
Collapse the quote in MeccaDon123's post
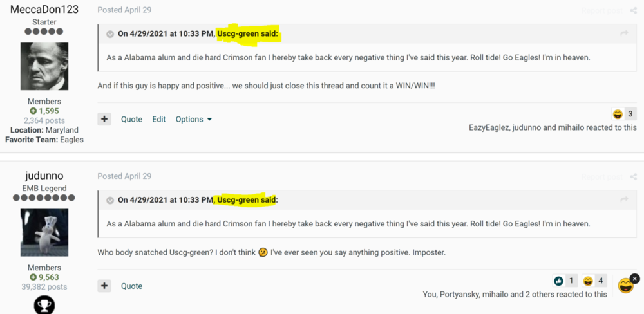coord(110,34)
